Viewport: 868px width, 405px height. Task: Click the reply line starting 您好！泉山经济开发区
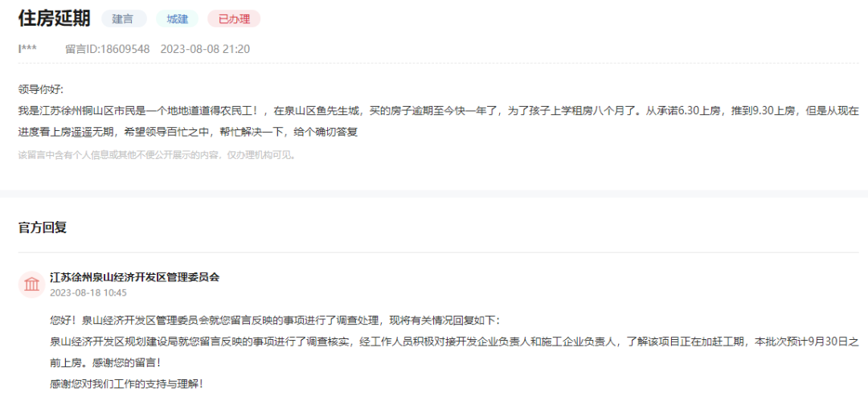pyautogui.click(x=274, y=321)
